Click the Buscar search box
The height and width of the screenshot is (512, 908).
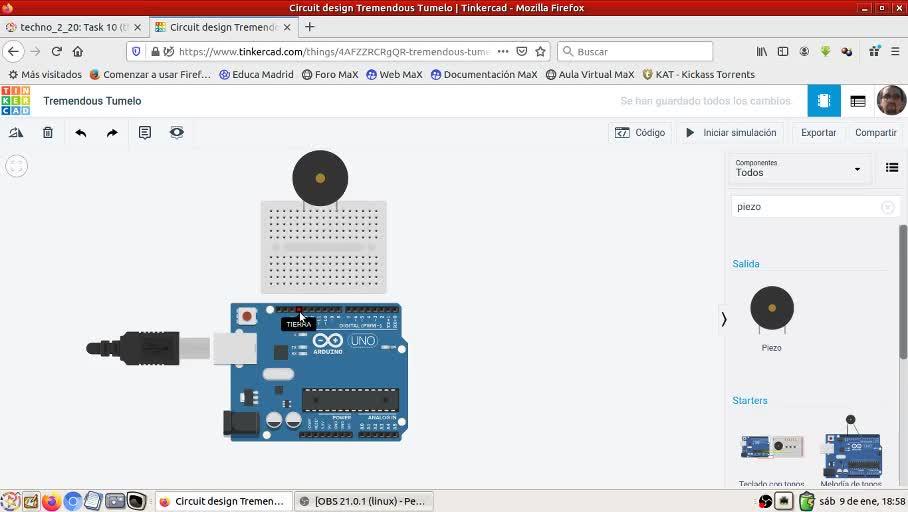pos(635,52)
